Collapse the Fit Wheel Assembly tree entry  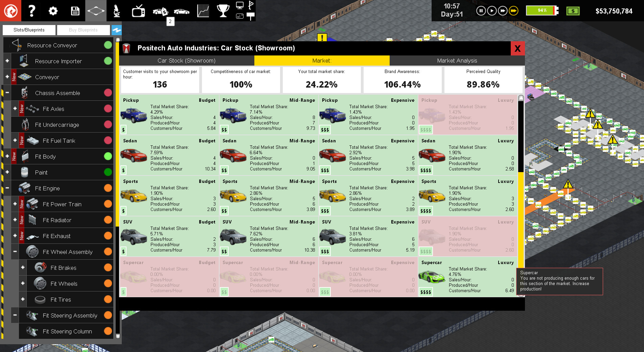[x=15, y=252]
